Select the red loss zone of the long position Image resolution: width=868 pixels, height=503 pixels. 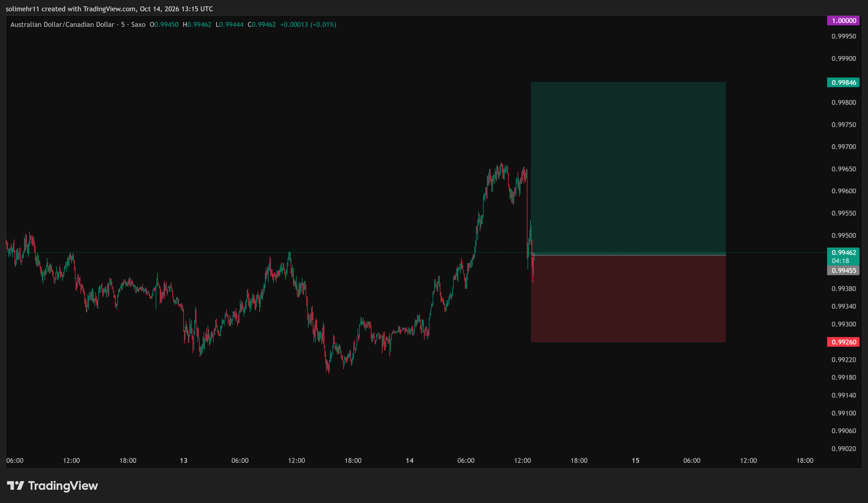pyautogui.click(x=628, y=298)
